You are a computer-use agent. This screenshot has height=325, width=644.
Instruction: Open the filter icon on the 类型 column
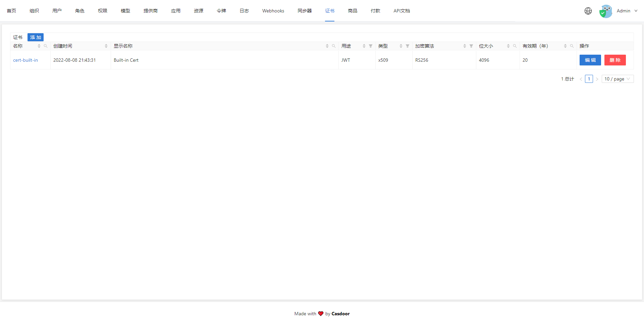click(x=407, y=46)
